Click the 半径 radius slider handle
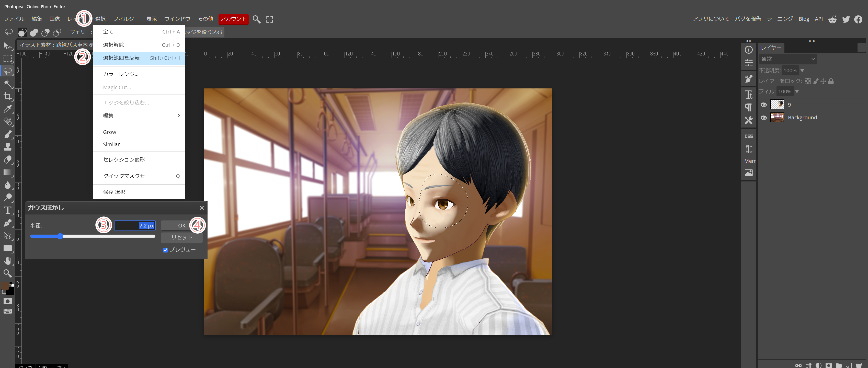The width and height of the screenshot is (868, 368). [x=60, y=236]
